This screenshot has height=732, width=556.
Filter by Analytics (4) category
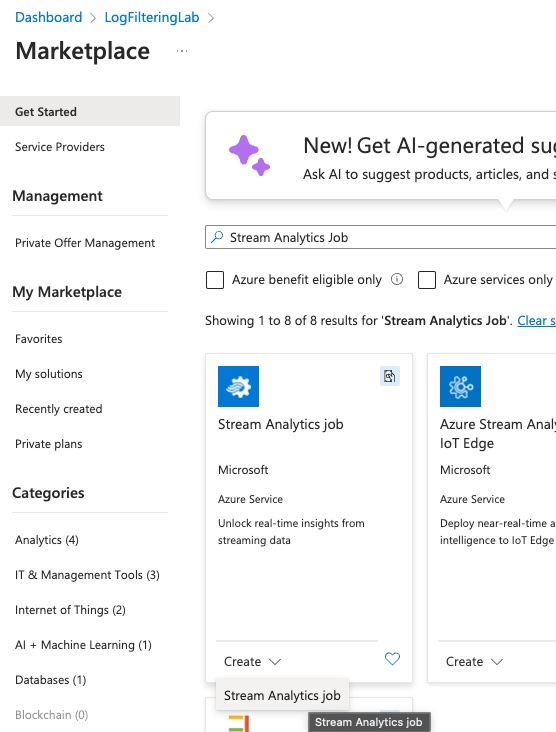coord(47,540)
